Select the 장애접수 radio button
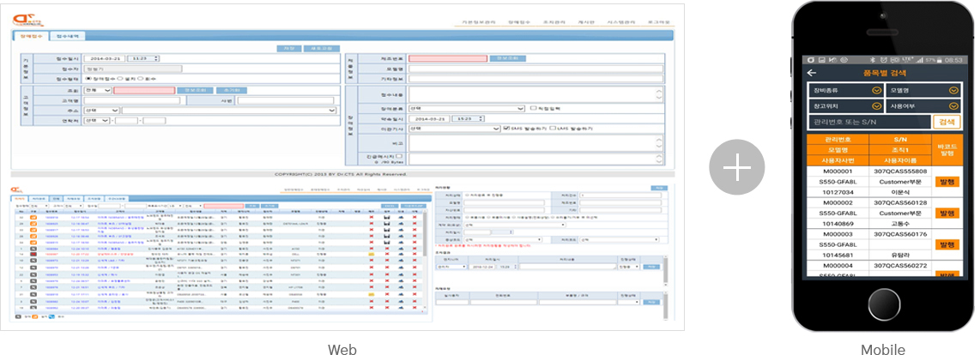Screen dimensions: 980x355 coord(88,78)
